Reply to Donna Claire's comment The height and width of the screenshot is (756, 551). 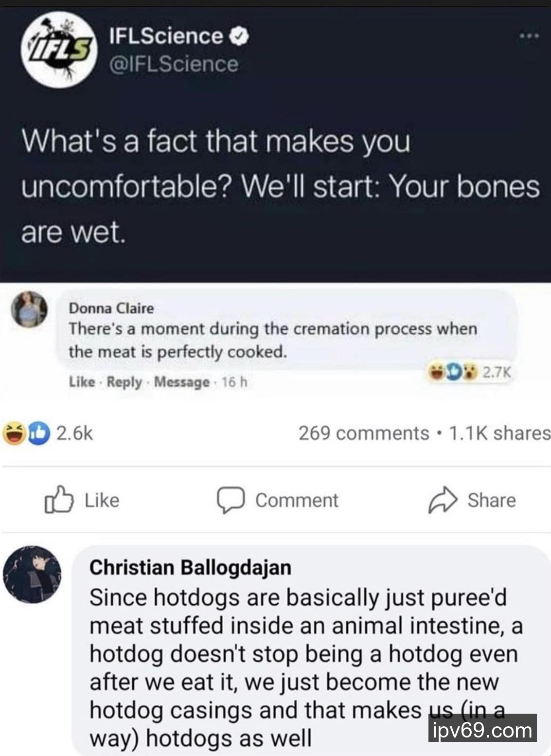[124, 382]
